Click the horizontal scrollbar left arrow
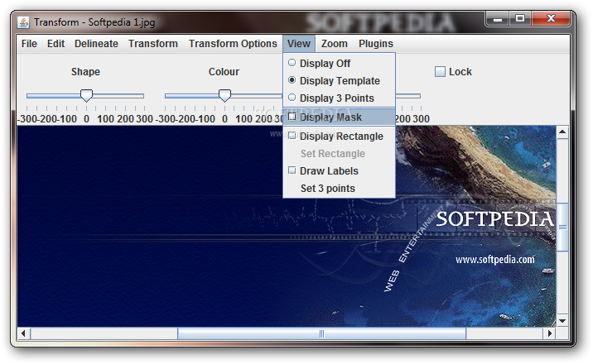 23,333
